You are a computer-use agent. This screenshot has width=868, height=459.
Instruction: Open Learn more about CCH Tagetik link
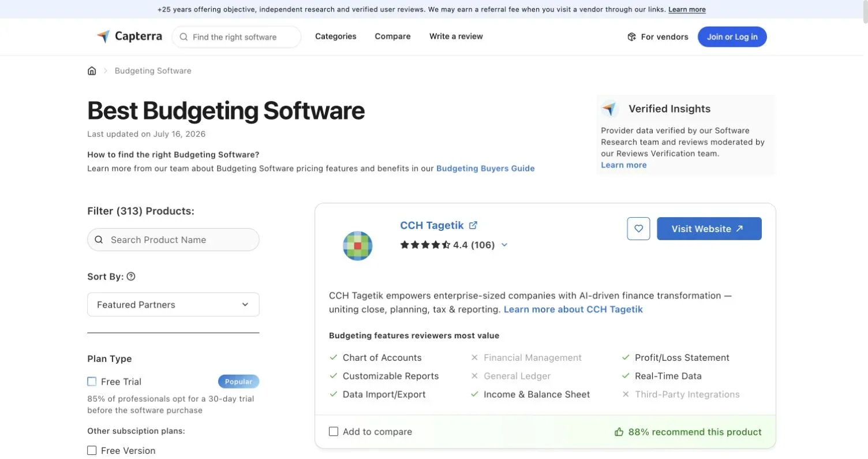(573, 309)
